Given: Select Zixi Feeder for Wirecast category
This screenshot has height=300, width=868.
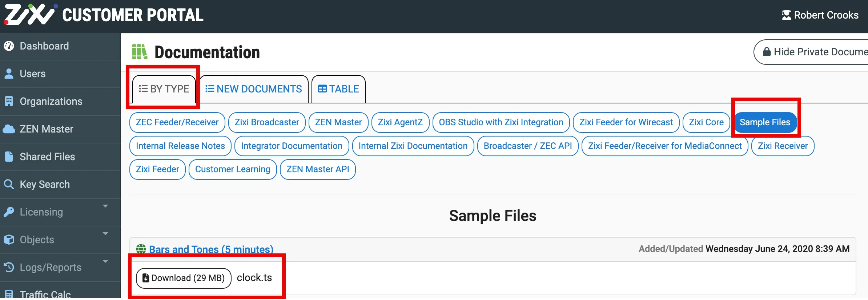Looking at the screenshot, I should (626, 122).
